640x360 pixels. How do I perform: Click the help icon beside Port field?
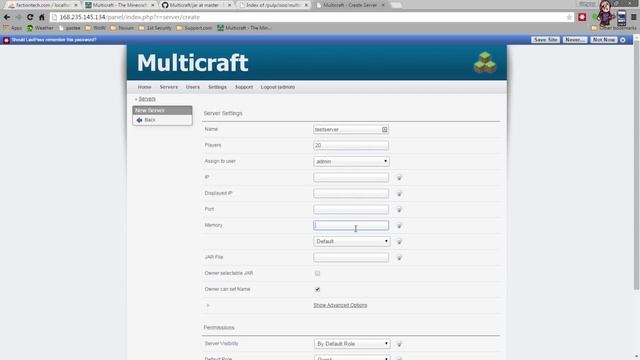pyautogui.click(x=399, y=209)
